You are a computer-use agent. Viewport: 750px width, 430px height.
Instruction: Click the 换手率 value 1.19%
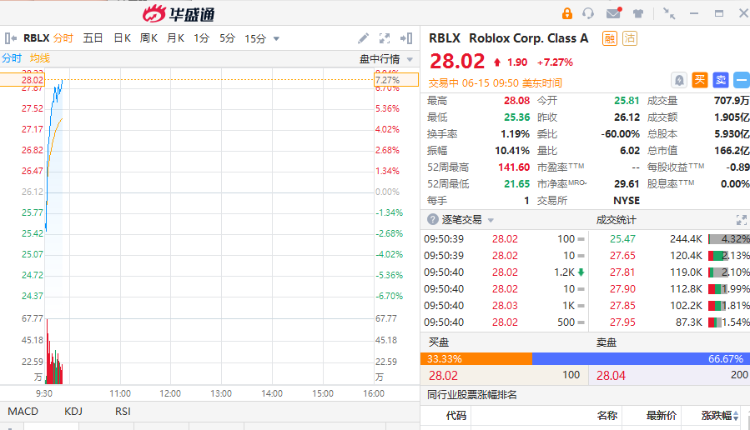coord(515,134)
